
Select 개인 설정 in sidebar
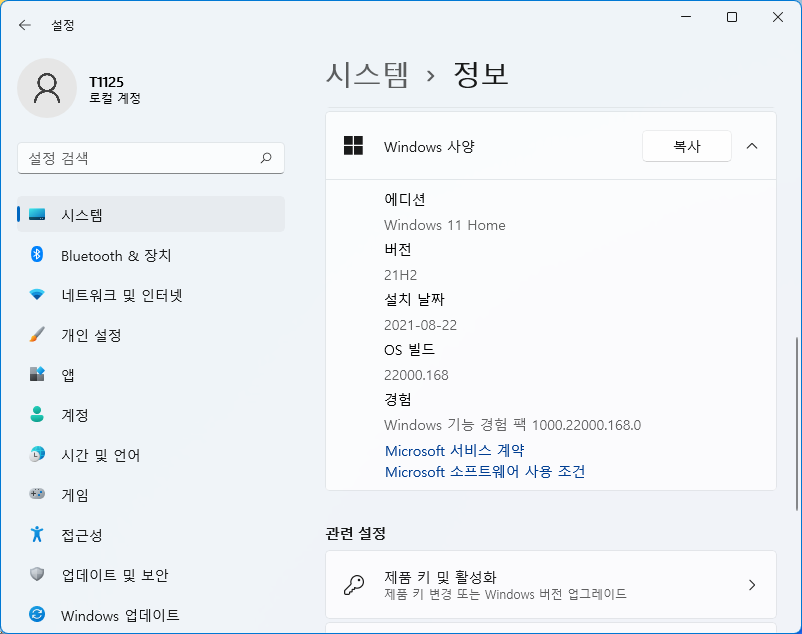[151, 335]
